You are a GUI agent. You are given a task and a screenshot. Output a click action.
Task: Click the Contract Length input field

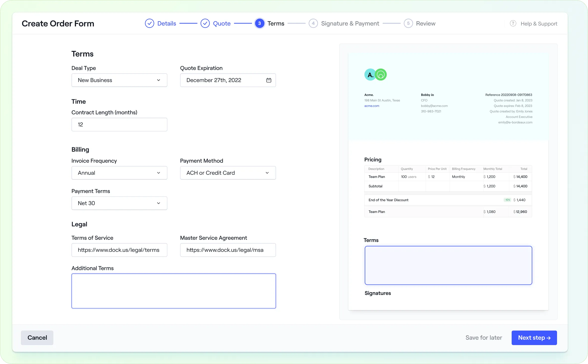[119, 124]
